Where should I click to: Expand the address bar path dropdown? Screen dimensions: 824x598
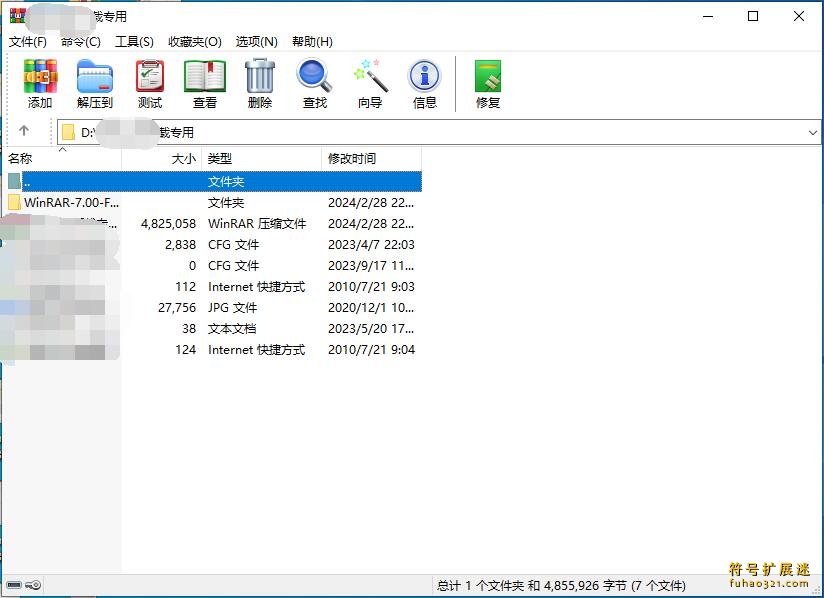click(812, 132)
